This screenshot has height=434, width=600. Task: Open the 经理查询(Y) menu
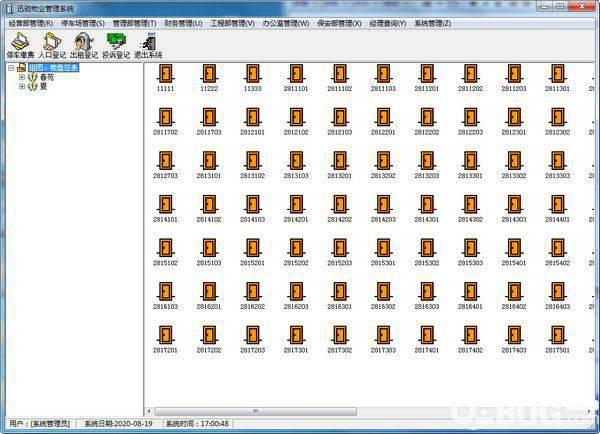[388, 23]
